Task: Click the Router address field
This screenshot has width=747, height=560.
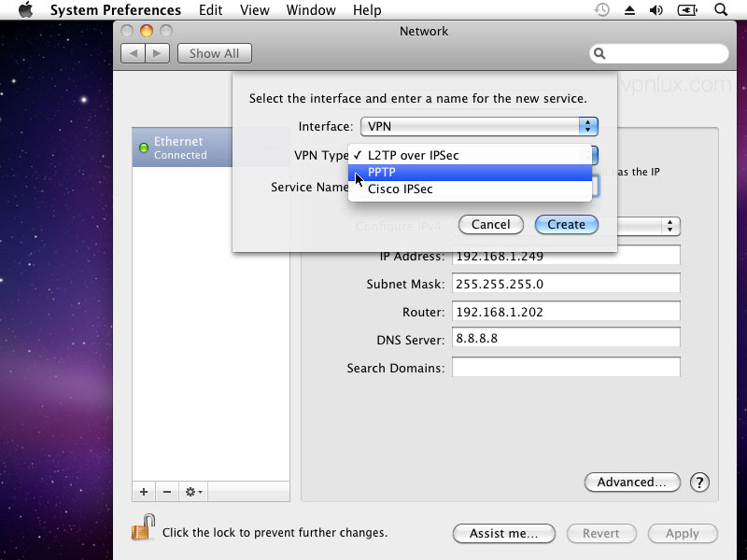Action: tap(566, 312)
